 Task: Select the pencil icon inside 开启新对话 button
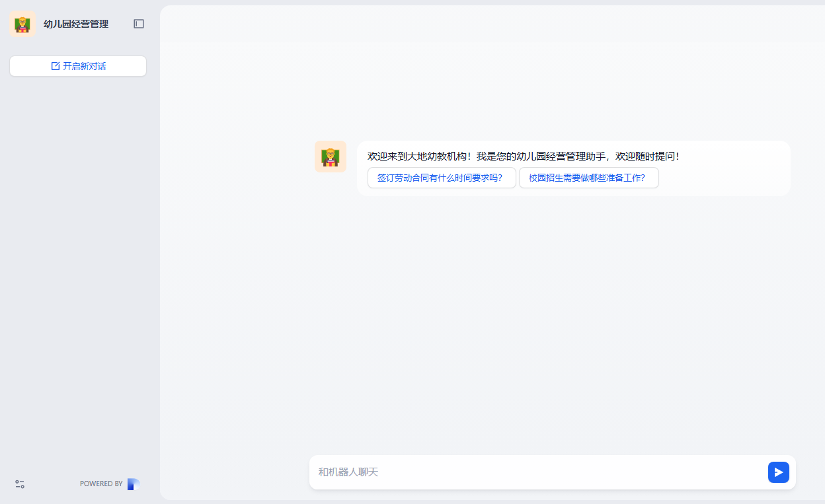[54, 66]
